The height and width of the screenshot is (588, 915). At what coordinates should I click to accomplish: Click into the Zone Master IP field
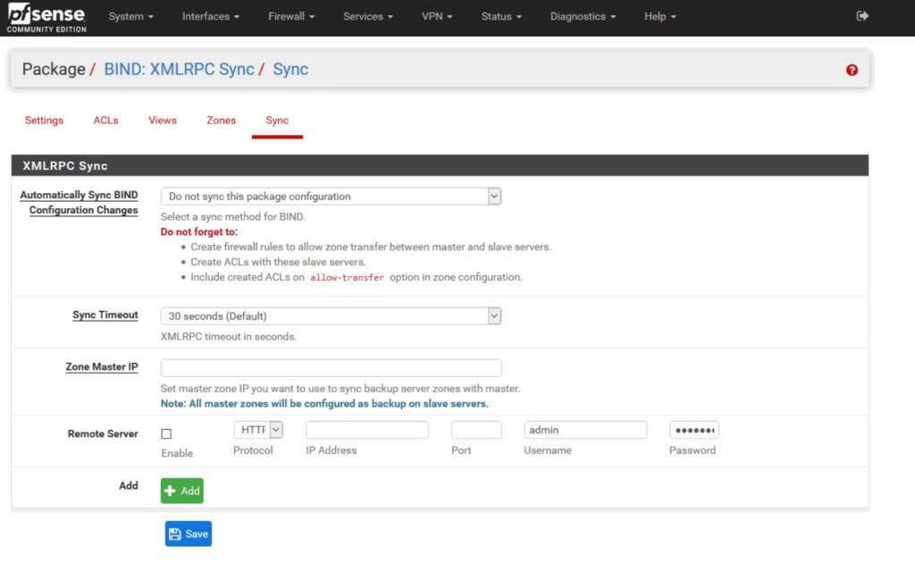[331, 368]
